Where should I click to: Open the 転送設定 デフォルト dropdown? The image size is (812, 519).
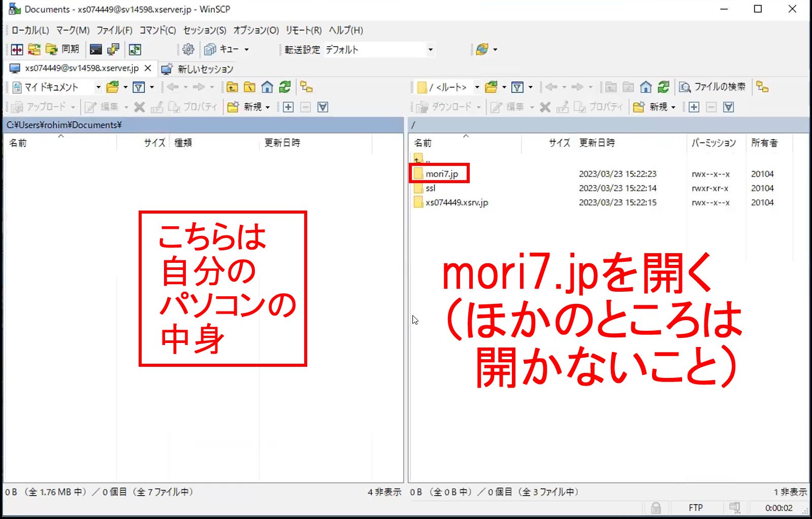pyautogui.click(x=379, y=50)
